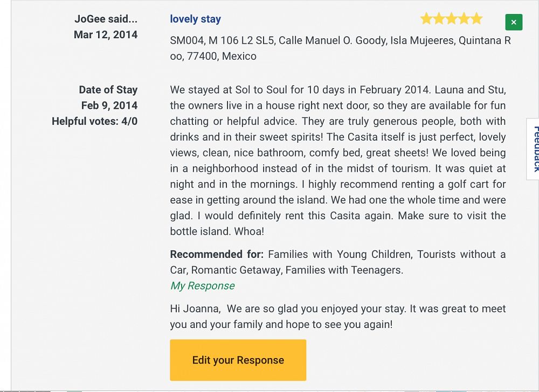Image resolution: width=539 pixels, height=392 pixels.
Task: Click the green X dismiss button
Action: pyautogui.click(x=514, y=22)
